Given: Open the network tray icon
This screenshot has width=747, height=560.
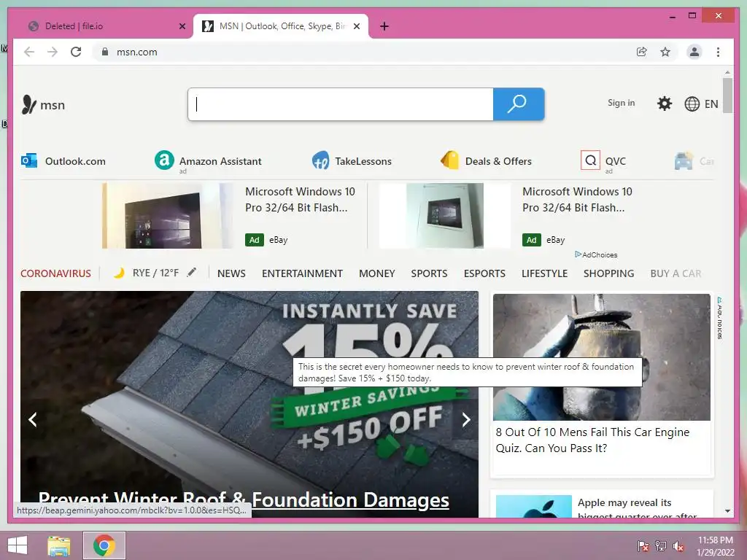Looking at the screenshot, I should click(x=661, y=545).
